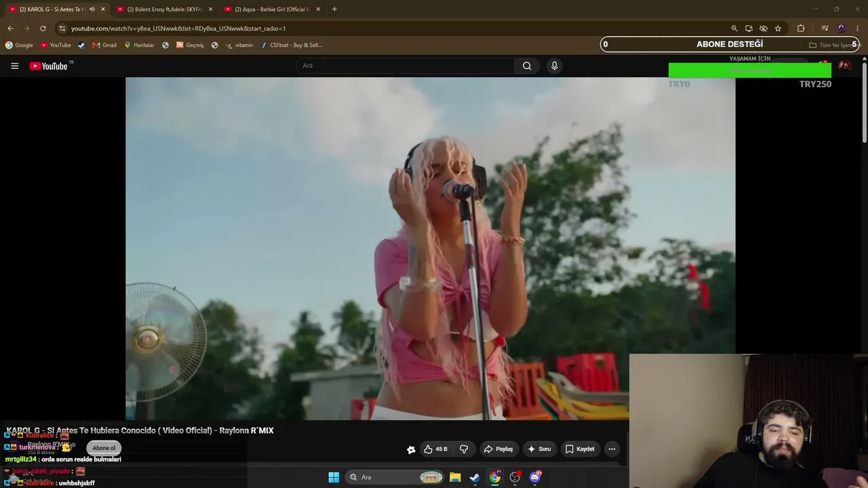Open the Windows Start menu
Image resolution: width=868 pixels, height=488 pixels.
334,477
